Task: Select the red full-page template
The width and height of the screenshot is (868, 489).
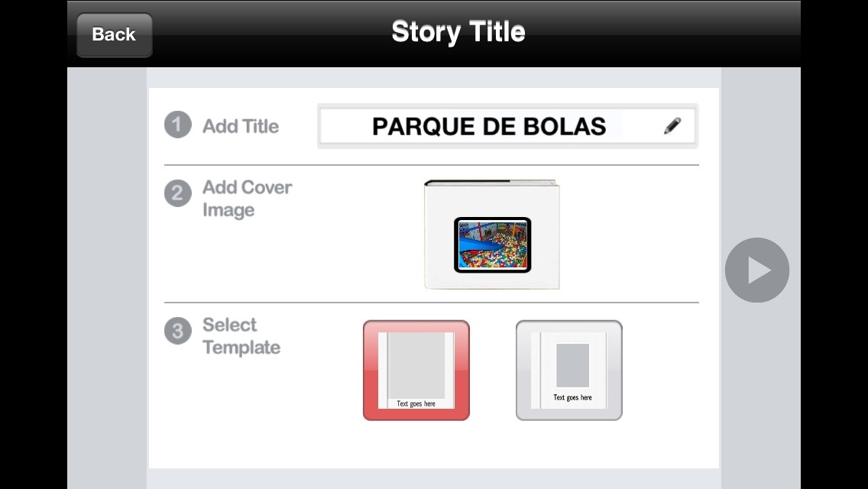Action: [416, 370]
